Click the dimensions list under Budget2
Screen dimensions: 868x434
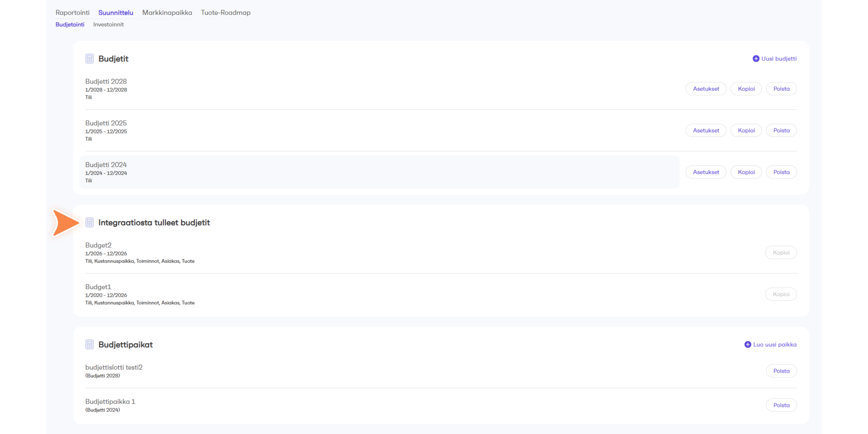pos(140,261)
